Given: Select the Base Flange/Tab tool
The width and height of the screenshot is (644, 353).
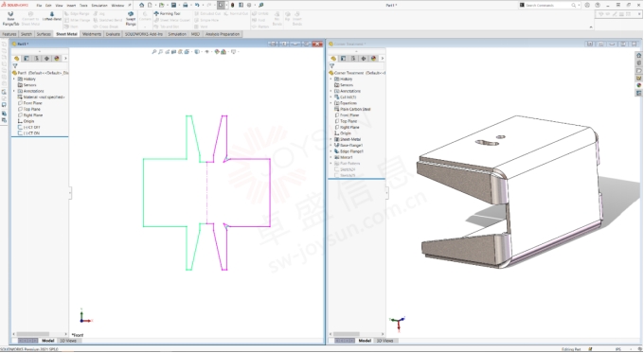Looking at the screenshot, I should click(x=10, y=19).
